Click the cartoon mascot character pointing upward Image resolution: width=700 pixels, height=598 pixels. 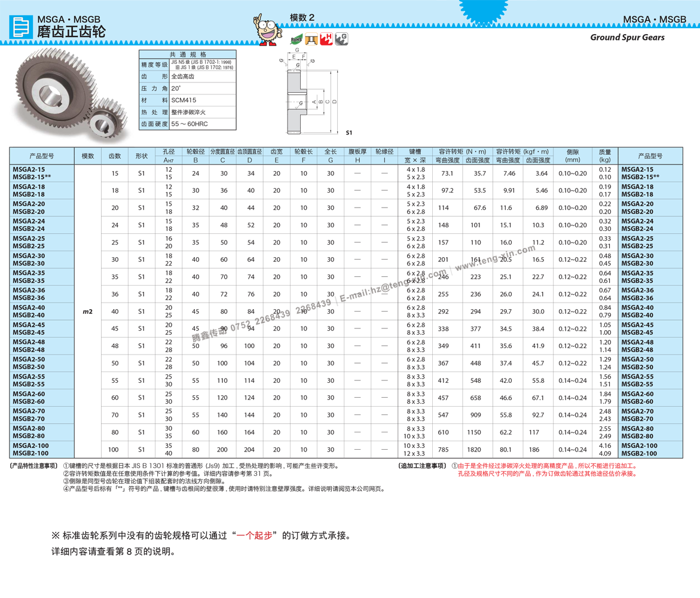pos(268,30)
